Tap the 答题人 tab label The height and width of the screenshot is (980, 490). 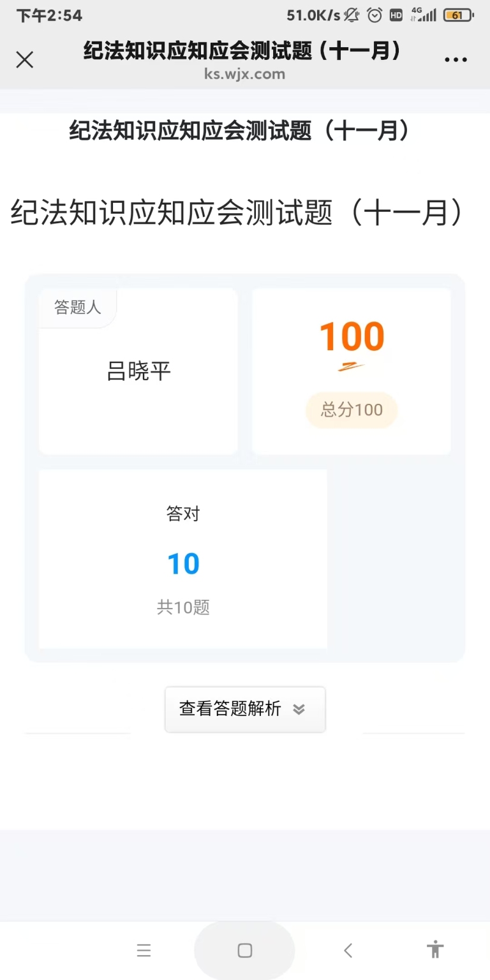[78, 308]
